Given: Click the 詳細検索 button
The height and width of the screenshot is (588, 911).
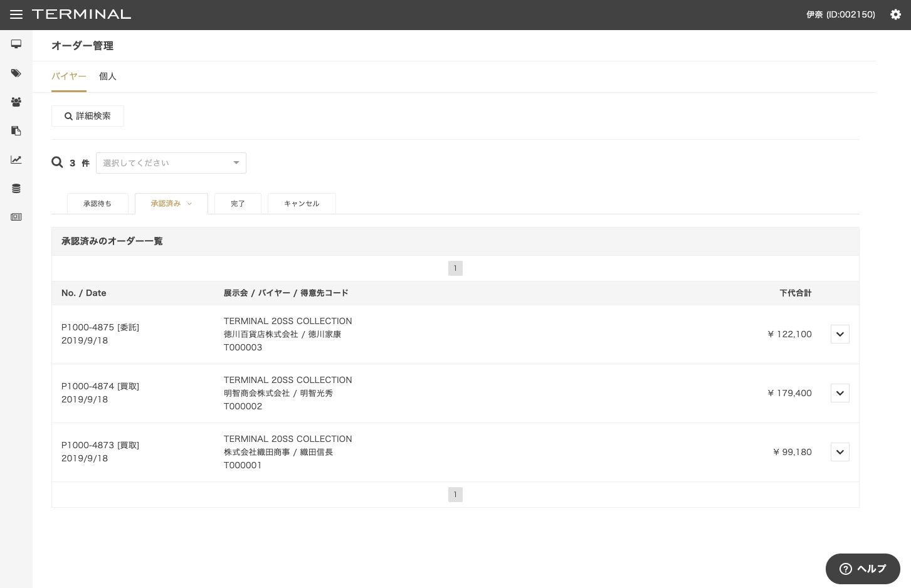Looking at the screenshot, I should coord(88,116).
